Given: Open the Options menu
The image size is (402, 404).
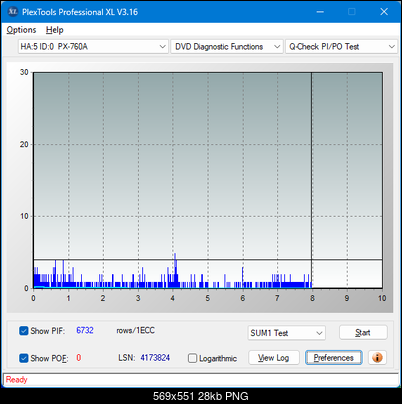Looking at the screenshot, I should [21, 30].
